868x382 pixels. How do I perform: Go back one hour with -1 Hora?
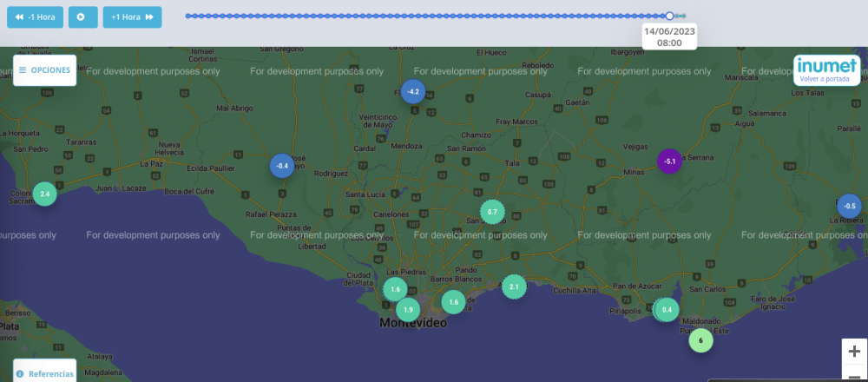point(35,17)
